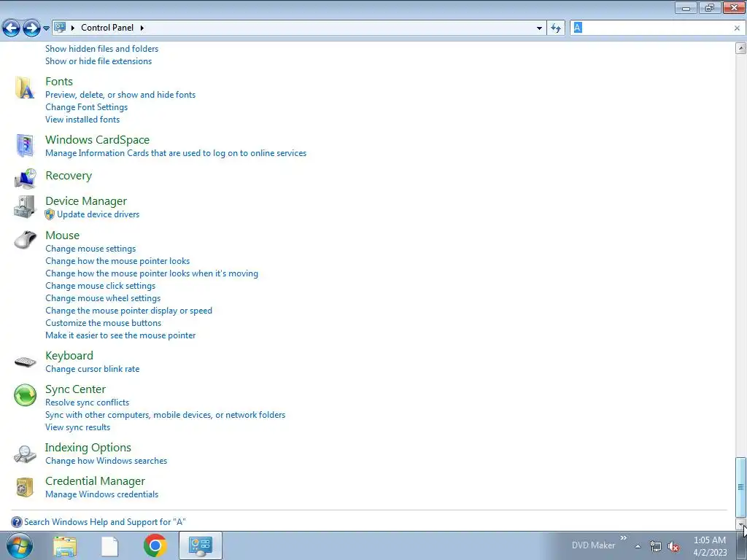The height and width of the screenshot is (560, 747).
Task: Open the Windows Start menu
Action: [20, 545]
